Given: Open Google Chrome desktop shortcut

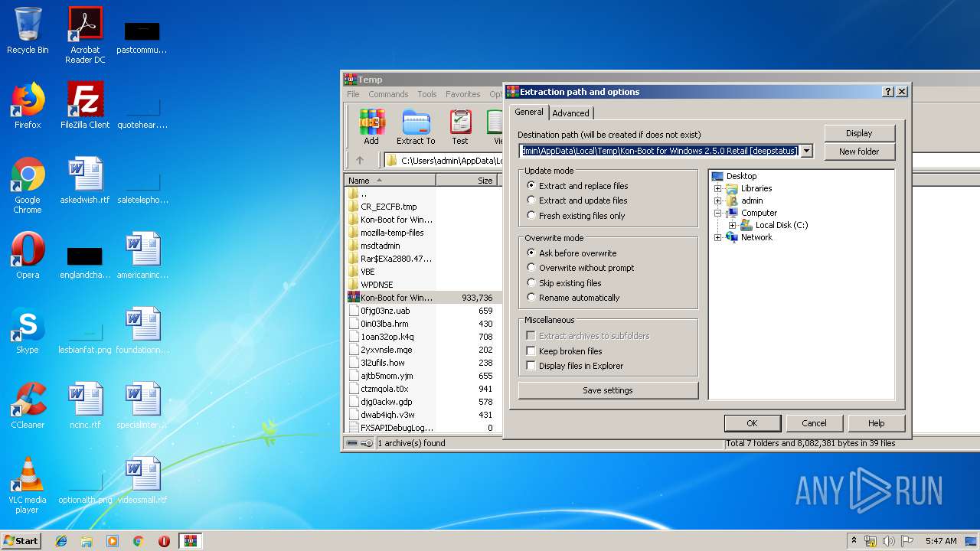Looking at the screenshot, I should point(28,185).
